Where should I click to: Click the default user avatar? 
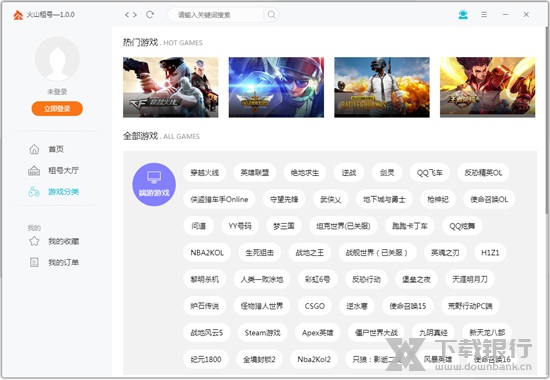(57, 59)
